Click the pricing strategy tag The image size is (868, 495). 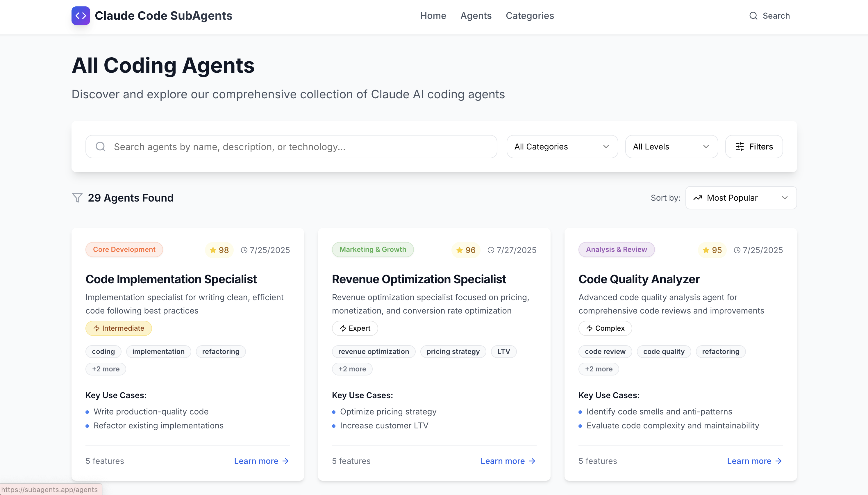coord(453,352)
